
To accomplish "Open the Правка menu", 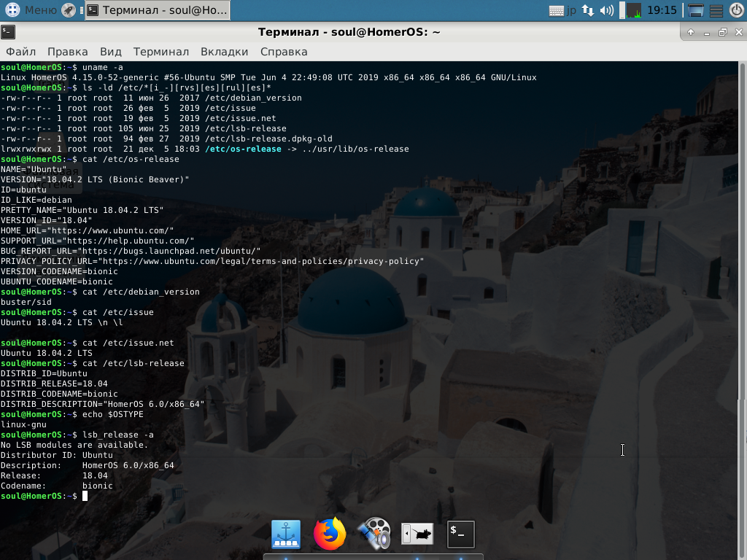I will pyautogui.click(x=68, y=52).
